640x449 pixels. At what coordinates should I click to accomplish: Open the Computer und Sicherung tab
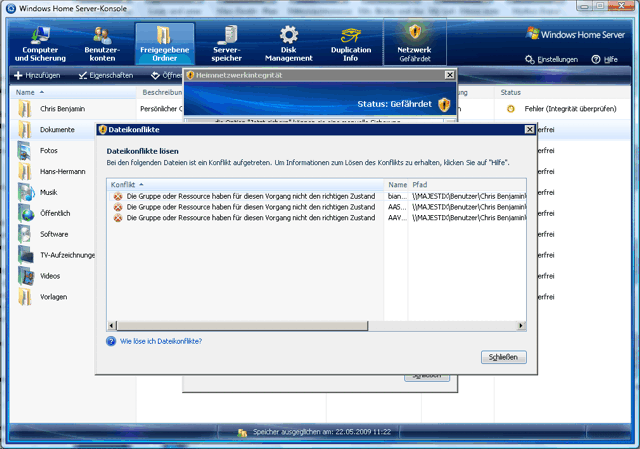point(40,44)
